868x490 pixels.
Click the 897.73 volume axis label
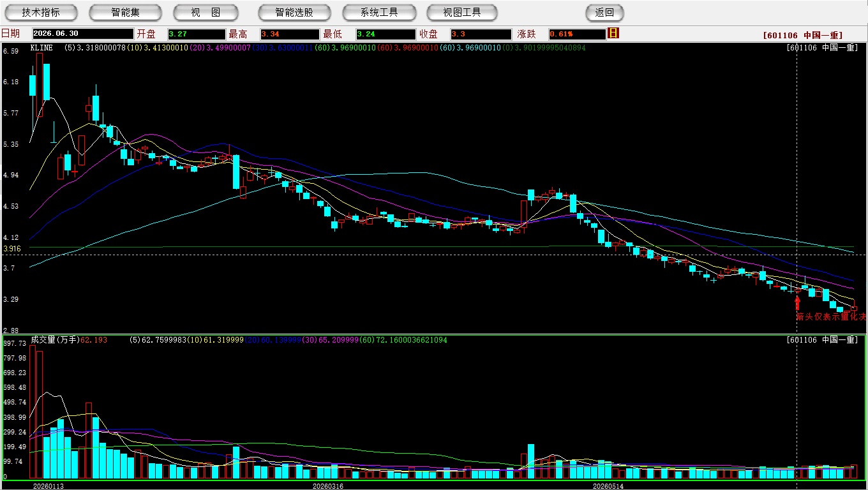click(x=14, y=343)
